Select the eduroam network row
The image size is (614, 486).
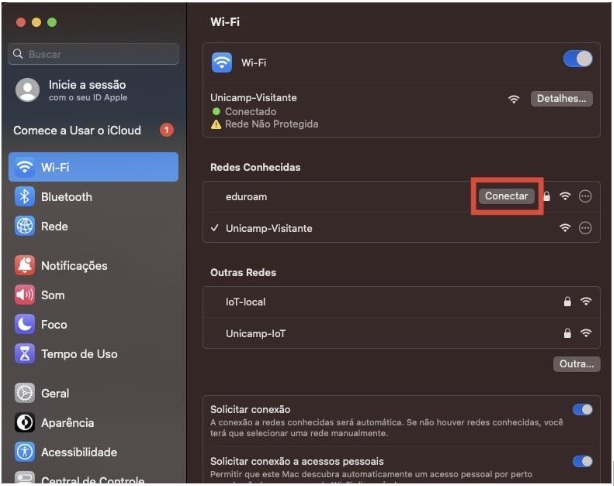[x=401, y=197]
